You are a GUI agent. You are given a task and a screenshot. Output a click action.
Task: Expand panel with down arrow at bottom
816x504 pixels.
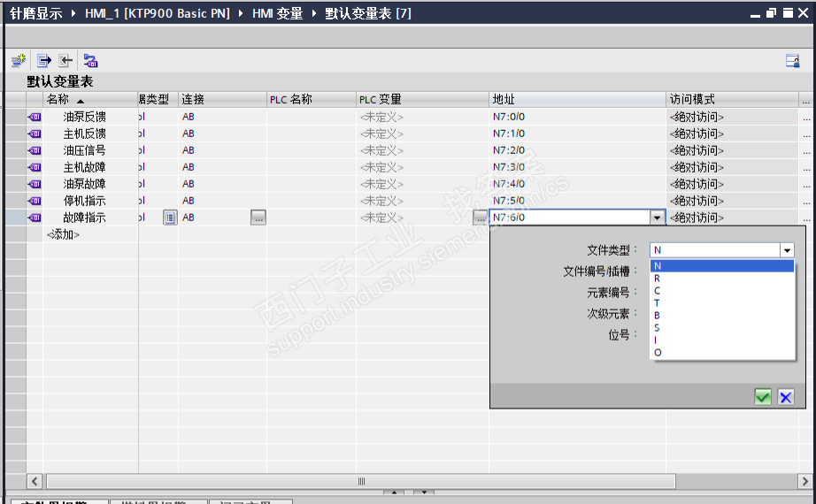(424, 492)
